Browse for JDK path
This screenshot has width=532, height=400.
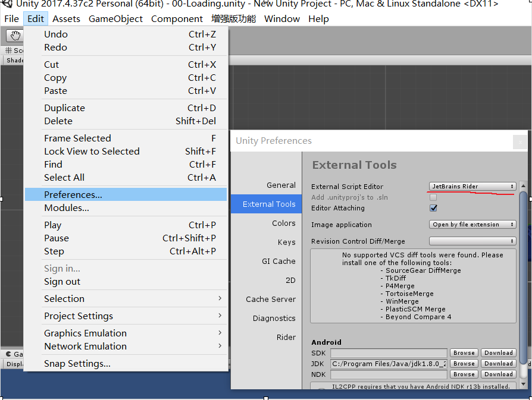click(x=464, y=363)
